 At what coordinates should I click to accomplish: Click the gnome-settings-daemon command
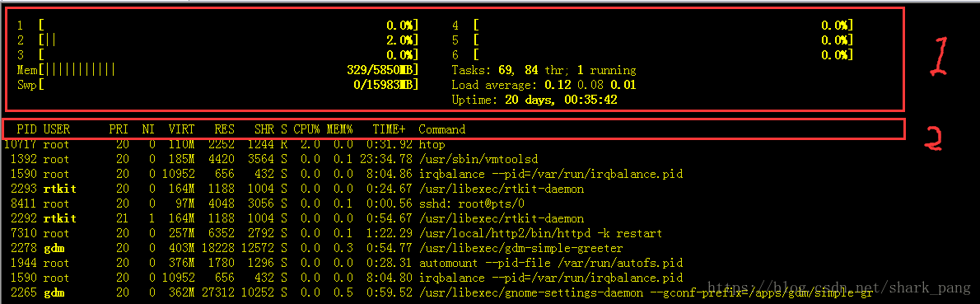tap(646, 292)
